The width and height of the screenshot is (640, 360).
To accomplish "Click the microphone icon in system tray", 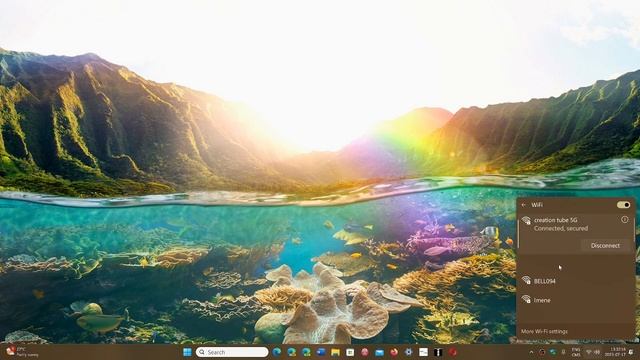I will (x=564, y=352).
